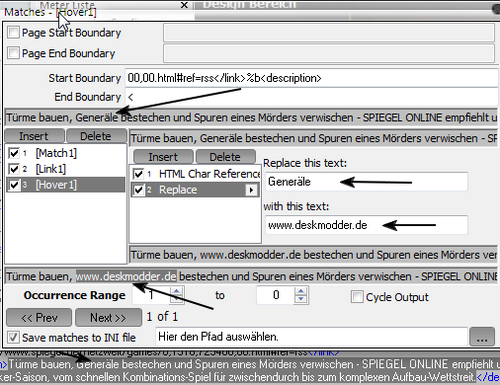
Task: Uncheck the Replace filter checkbox
Action: pyautogui.click(x=138, y=190)
